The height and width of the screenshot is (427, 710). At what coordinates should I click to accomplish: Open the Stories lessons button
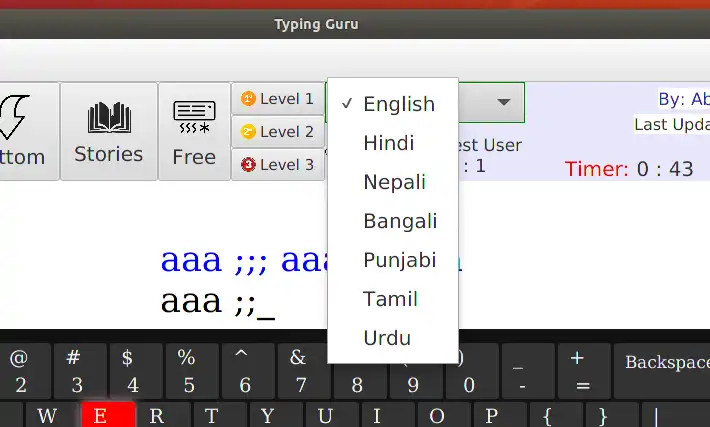coord(109,131)
